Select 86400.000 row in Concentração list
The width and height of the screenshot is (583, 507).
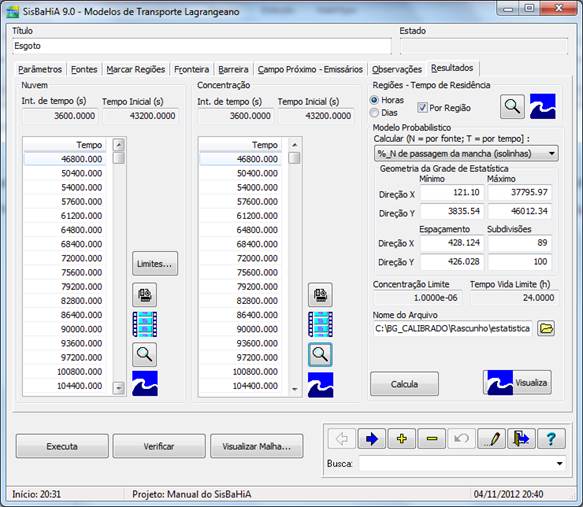pos(240,315)
